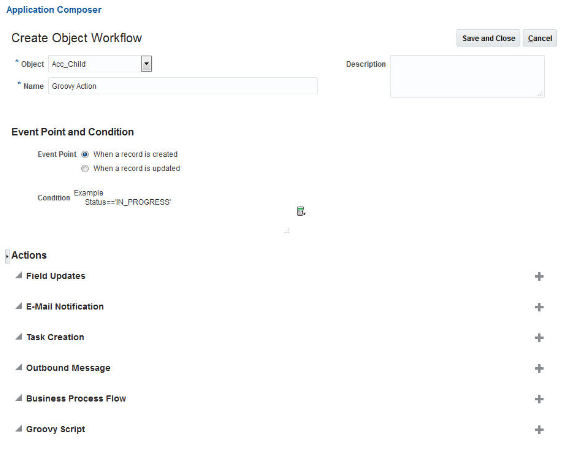
Task: Click the 'Create Object Workflow' title
Action: [77, 38]
